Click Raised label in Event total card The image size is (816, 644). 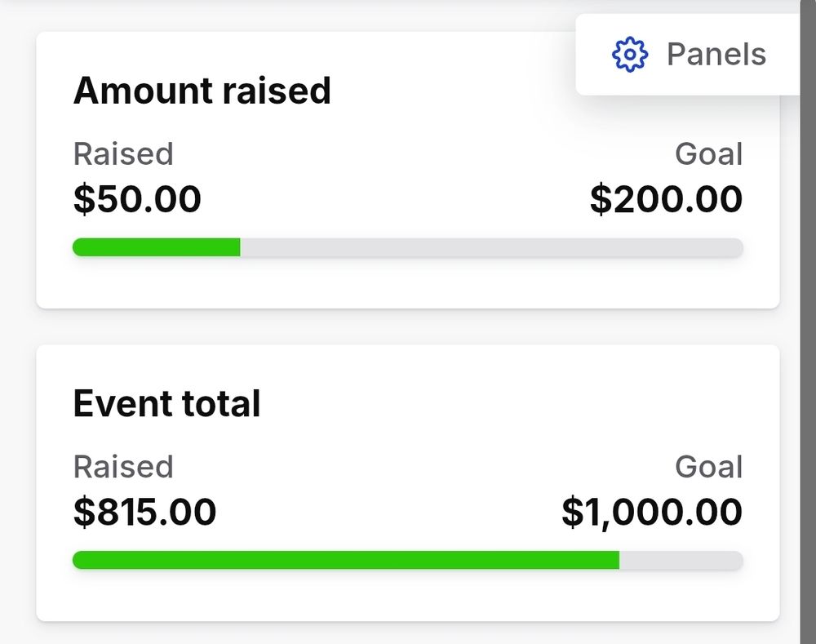coord(123,467)
